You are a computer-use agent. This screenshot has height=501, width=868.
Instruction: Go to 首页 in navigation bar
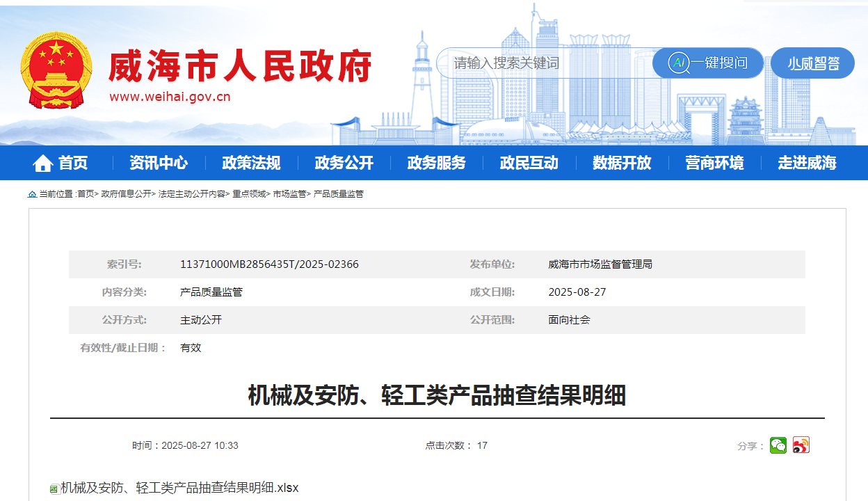tap(73, 164)
